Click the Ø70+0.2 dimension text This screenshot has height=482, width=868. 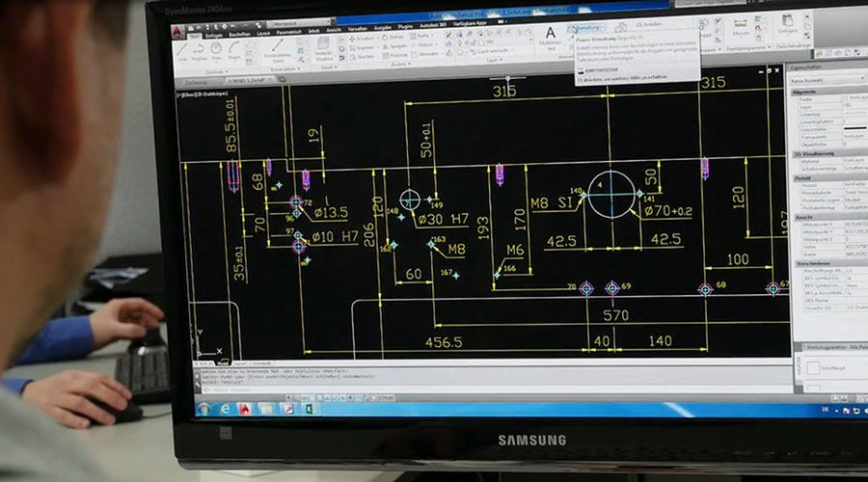tap(667, 211)
